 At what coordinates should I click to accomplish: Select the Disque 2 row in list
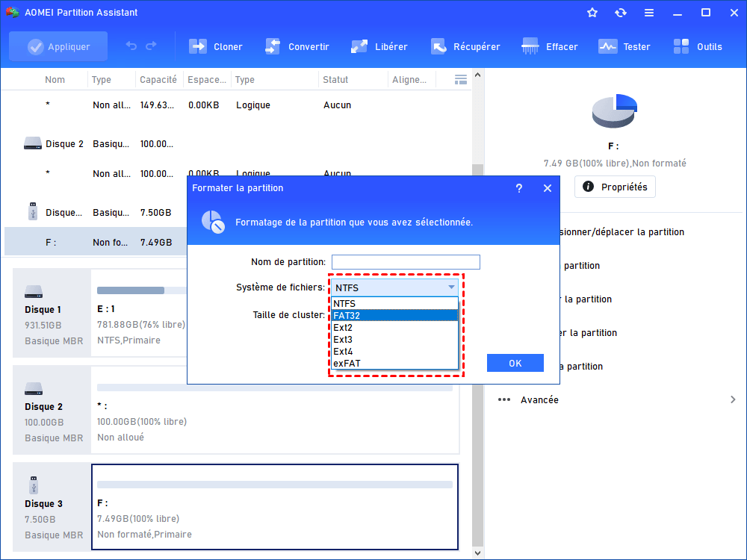click(236, 144)
